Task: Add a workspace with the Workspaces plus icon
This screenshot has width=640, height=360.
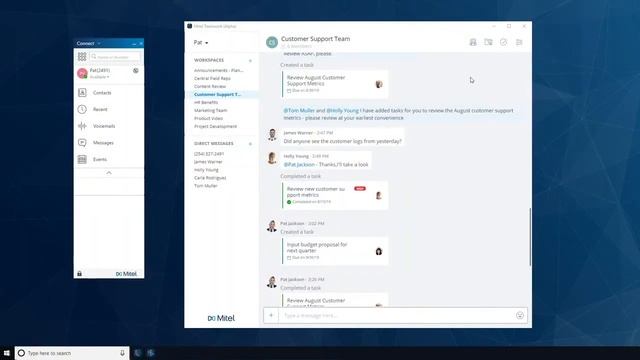Action: (x=250, y=60)
